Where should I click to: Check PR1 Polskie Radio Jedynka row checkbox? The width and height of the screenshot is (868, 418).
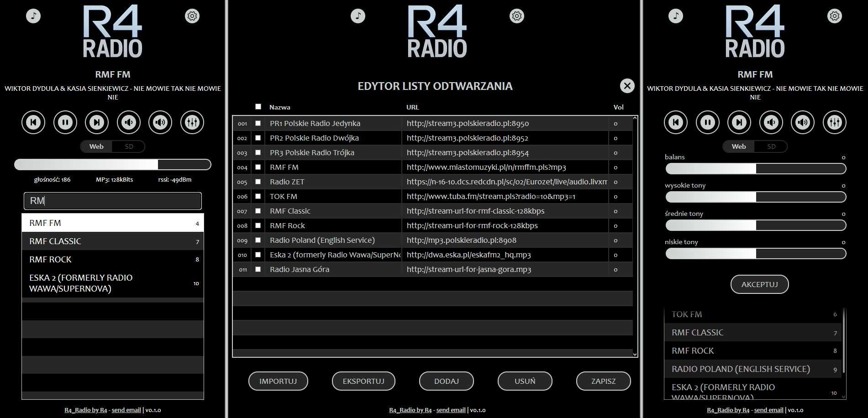258,123
